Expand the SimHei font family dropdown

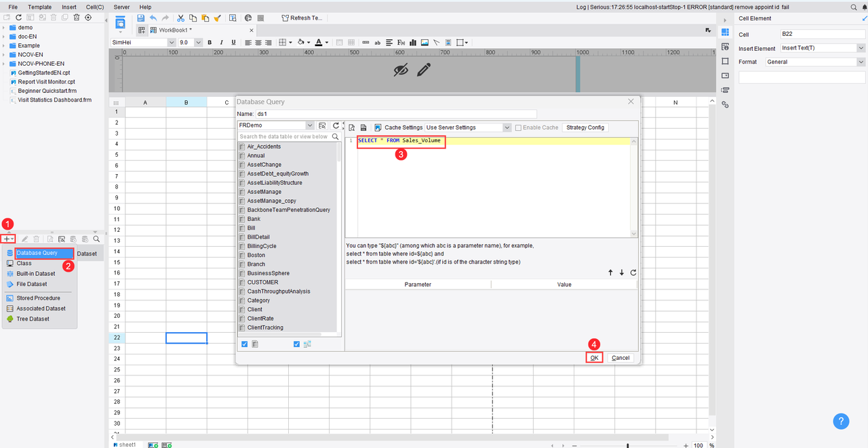coord(171,43)
